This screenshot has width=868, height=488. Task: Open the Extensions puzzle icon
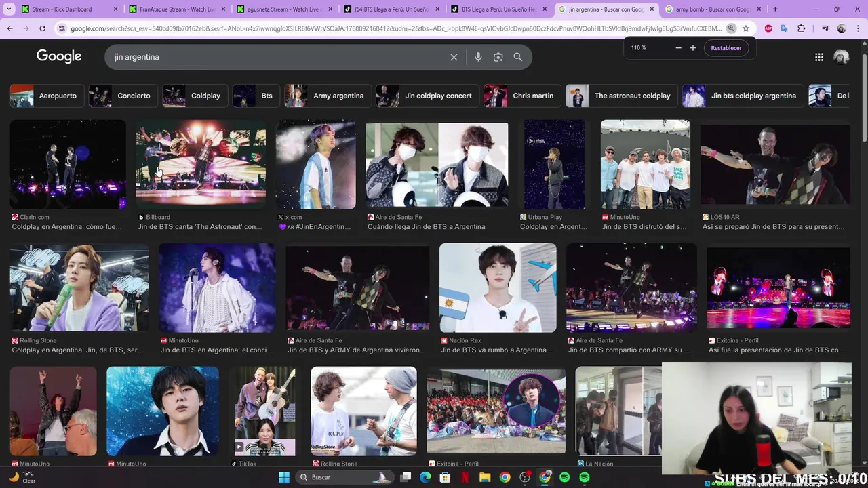coord(802,28)
